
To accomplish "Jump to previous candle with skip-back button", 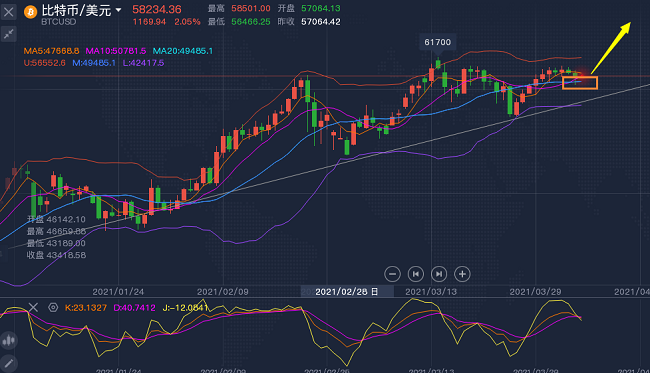I will pos(415,274).
